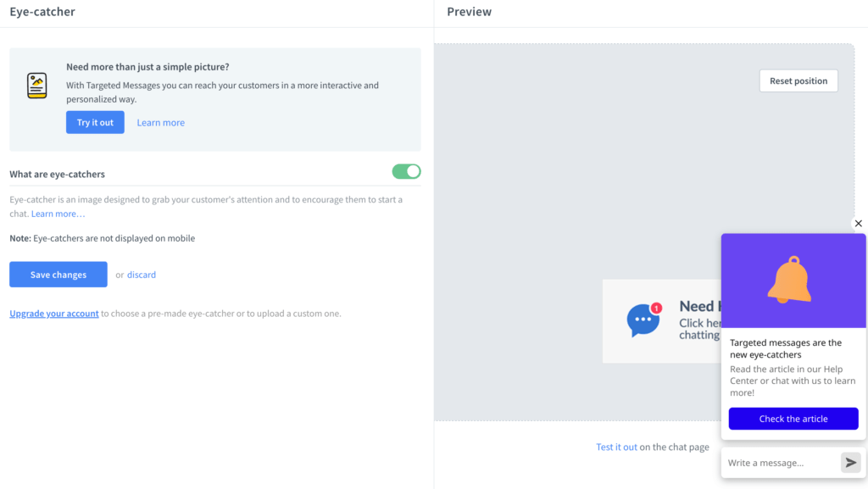Discard the unsaved eye-catcher changes

[x=141, y=274]
